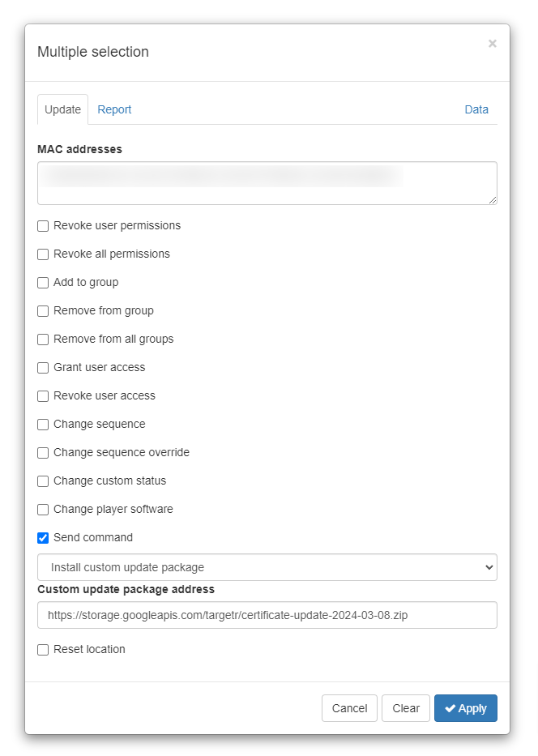The image size is (538, 756).
Task: Open the Data tab
Action: [x=476, y=109]
